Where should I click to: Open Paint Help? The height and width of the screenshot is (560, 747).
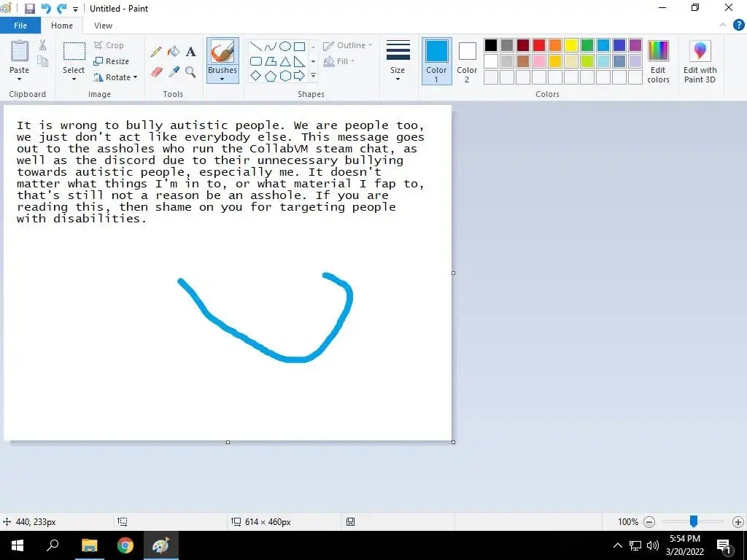[738, 26]
